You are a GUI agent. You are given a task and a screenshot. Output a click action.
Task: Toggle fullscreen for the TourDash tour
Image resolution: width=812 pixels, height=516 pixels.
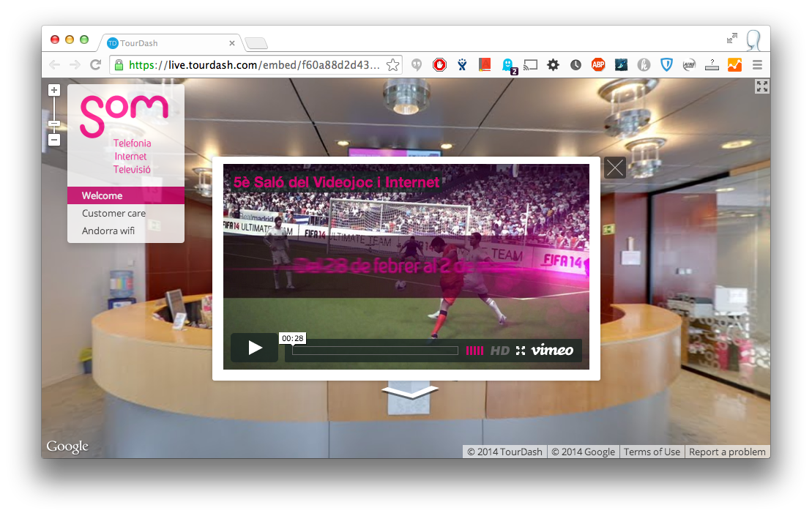tap(761, 86)
